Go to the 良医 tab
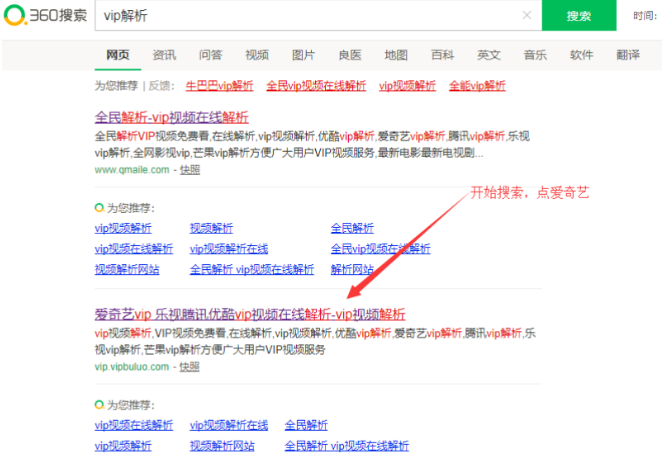This screenshot has height=458, width=664. 350,55
